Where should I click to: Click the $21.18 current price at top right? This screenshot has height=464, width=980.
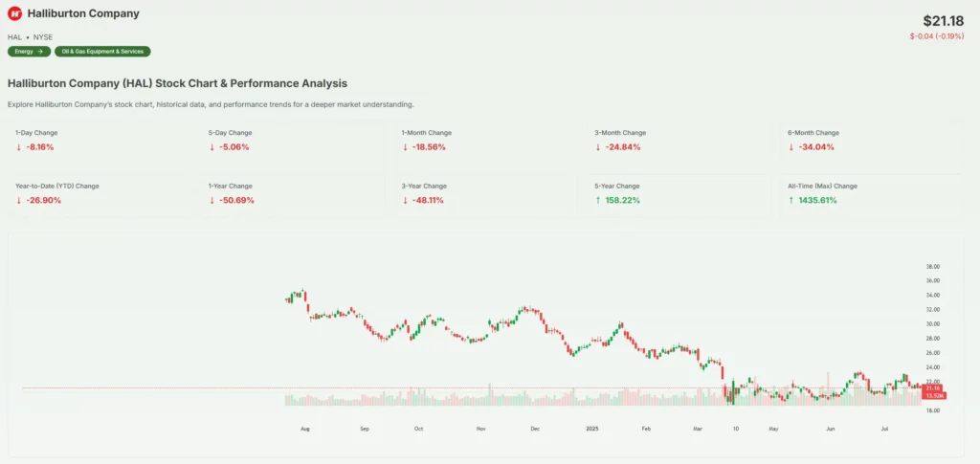click(943, 21)
